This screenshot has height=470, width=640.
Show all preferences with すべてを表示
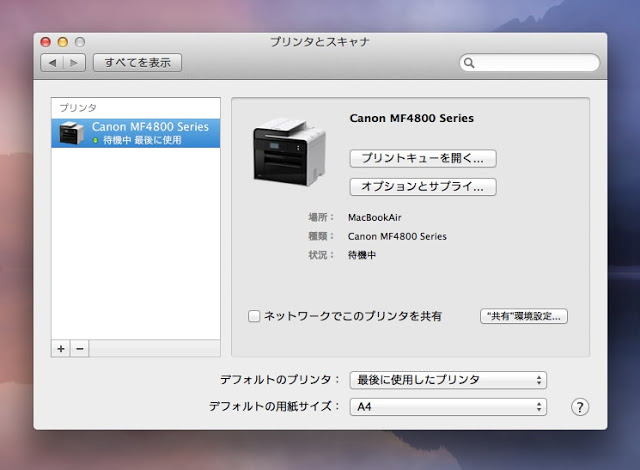click(138, 63)
